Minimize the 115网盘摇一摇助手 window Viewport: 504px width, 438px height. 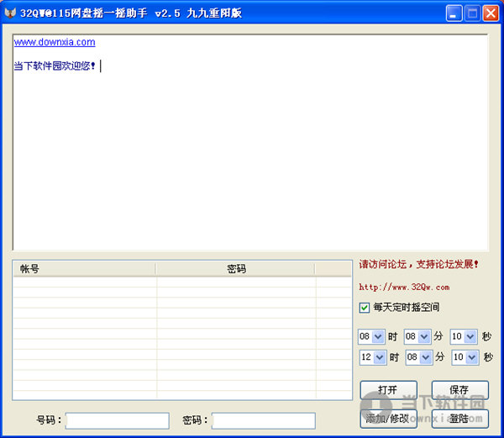click(454, 13)
